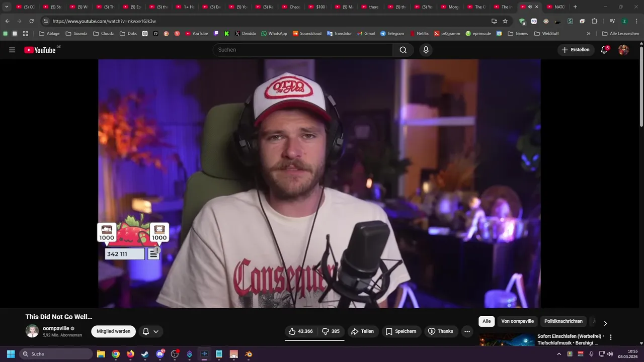
Task: Open the tab search dropdown arrow
Action: coord(7,7)
